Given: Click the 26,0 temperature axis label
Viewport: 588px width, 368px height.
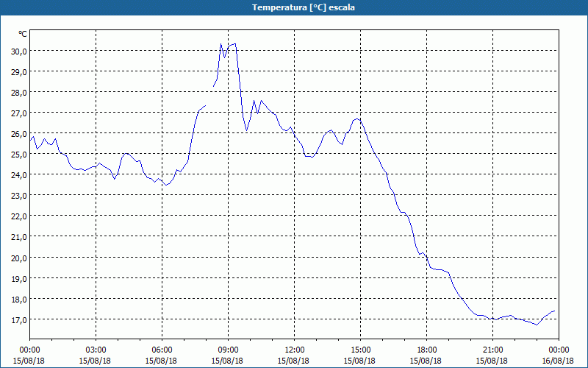Looking at the screenshot, I should coord(19,134).
